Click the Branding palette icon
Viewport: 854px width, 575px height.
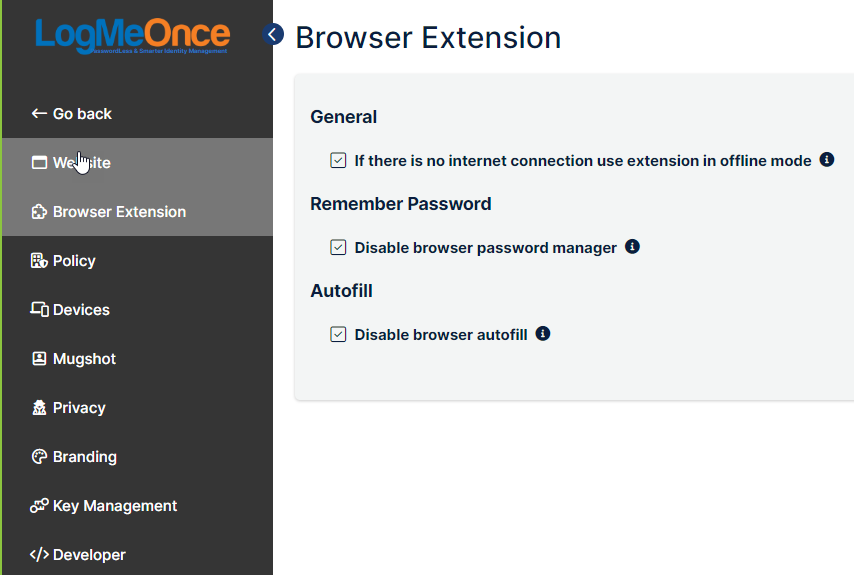[x=39, y=456]
